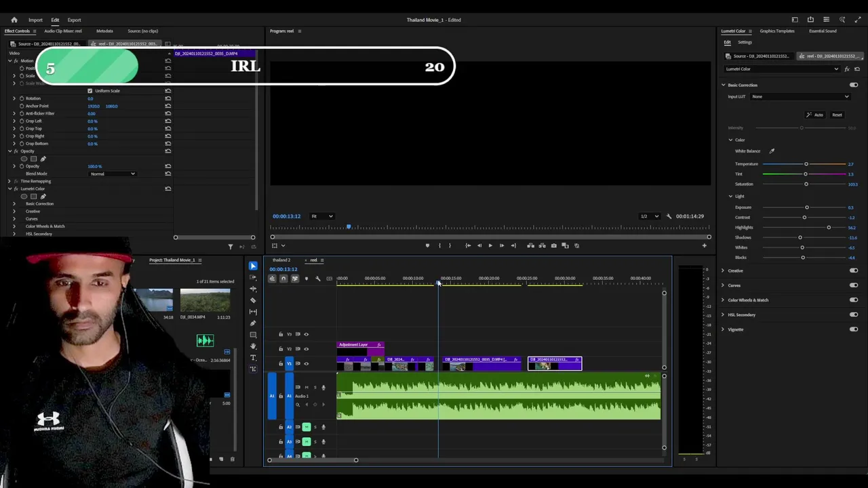Image resolution: width=868 pixels, height=488 pixels.
Task: Toggle HSL Secondary enable switch
Action: click(854, 315)
